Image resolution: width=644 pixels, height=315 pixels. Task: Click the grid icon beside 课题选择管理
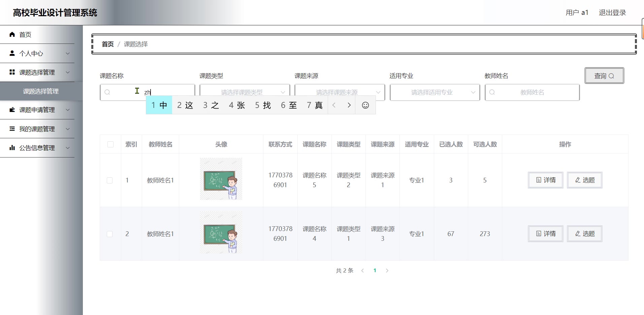pos(12,72)
